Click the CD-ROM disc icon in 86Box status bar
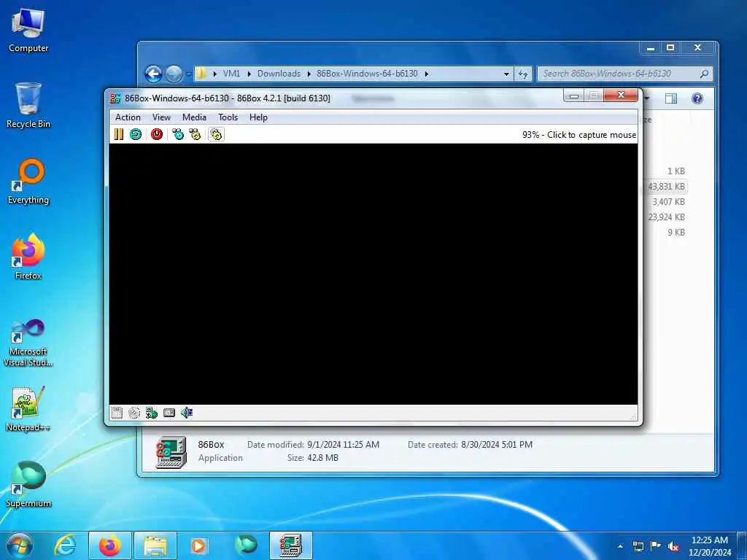The width and height of the screenshot is (747, 560). [x=134, y=413]
